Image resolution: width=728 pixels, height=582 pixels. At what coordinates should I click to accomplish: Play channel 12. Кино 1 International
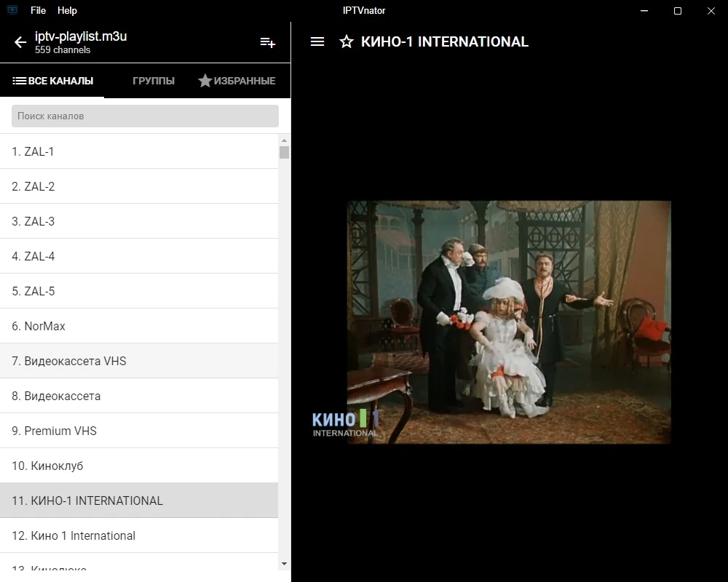coord(139,535)
